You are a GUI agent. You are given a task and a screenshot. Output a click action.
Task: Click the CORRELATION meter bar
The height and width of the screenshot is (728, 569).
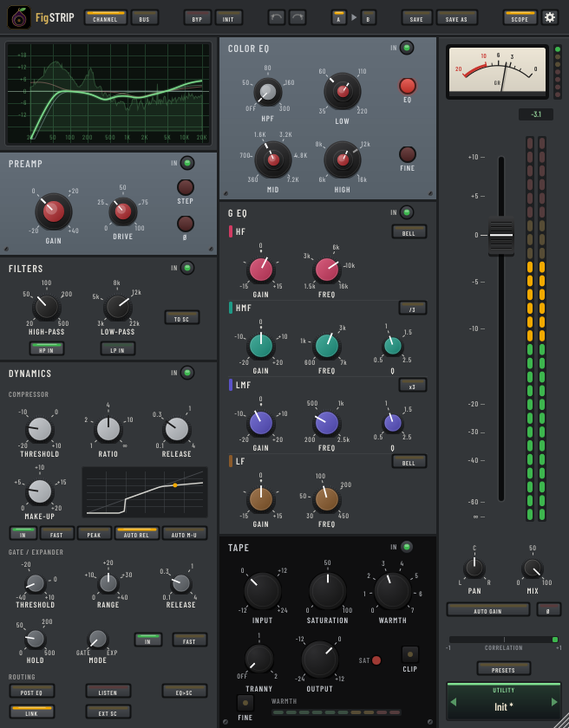click(503, 640)
